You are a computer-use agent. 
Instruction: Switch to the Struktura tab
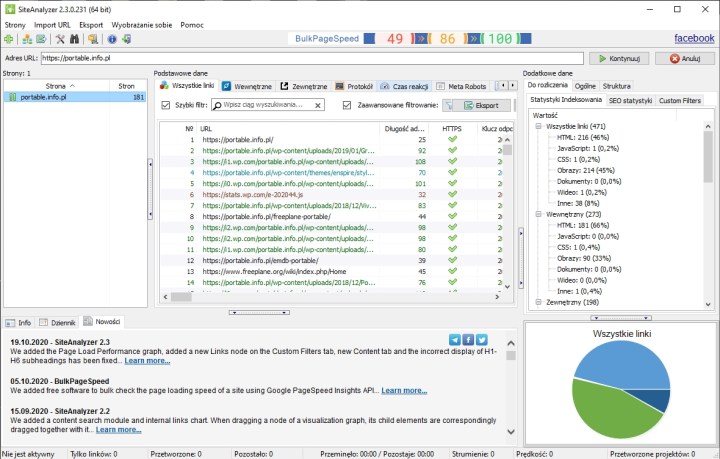click(x=616, y=86)
